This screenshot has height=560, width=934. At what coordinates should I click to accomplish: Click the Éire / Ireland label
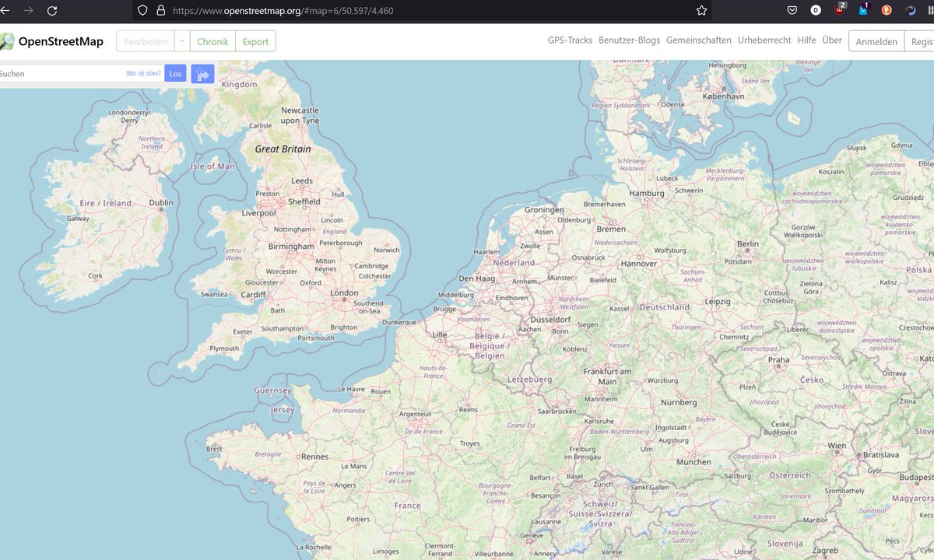tap(106, 203)
